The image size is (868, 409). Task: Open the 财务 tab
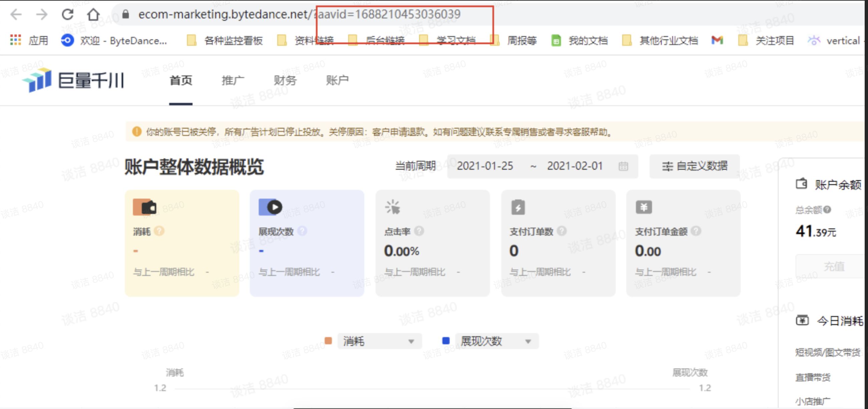coord(285,80)
